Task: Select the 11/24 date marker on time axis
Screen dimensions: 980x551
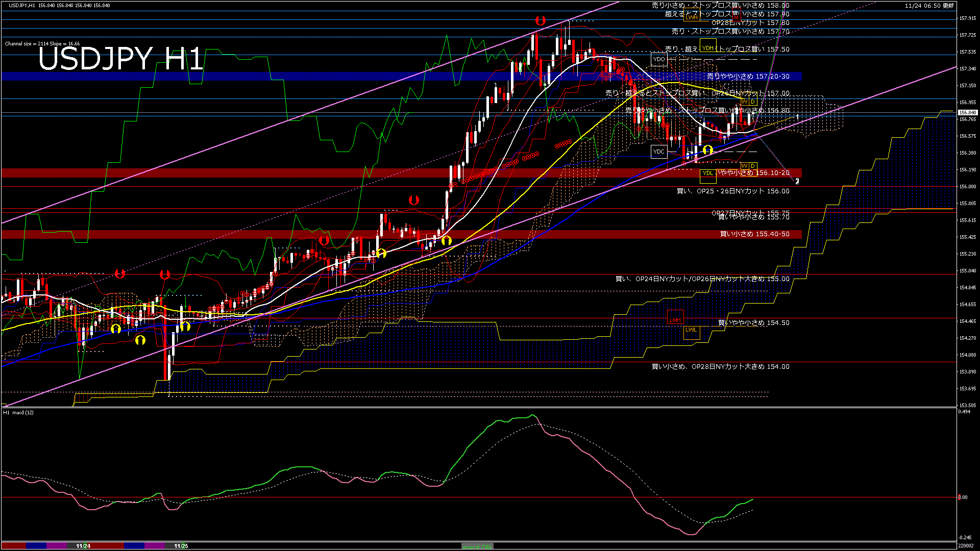Action: coord(83,546)
